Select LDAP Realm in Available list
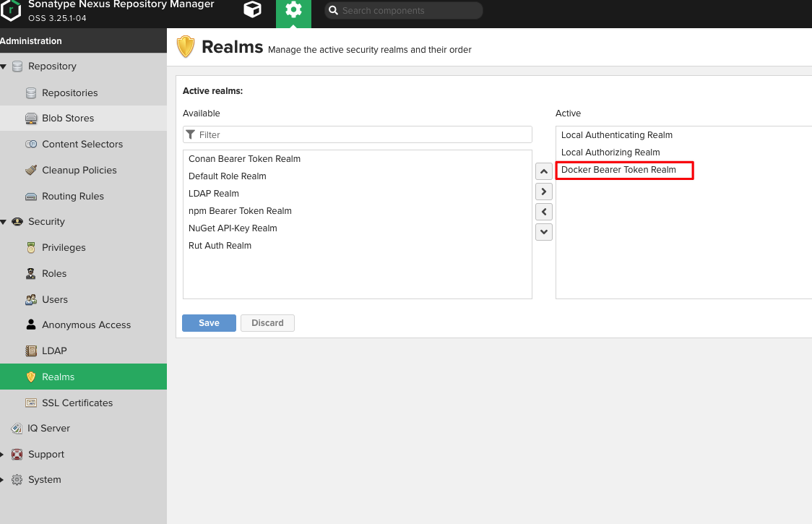 coord(358,193)
